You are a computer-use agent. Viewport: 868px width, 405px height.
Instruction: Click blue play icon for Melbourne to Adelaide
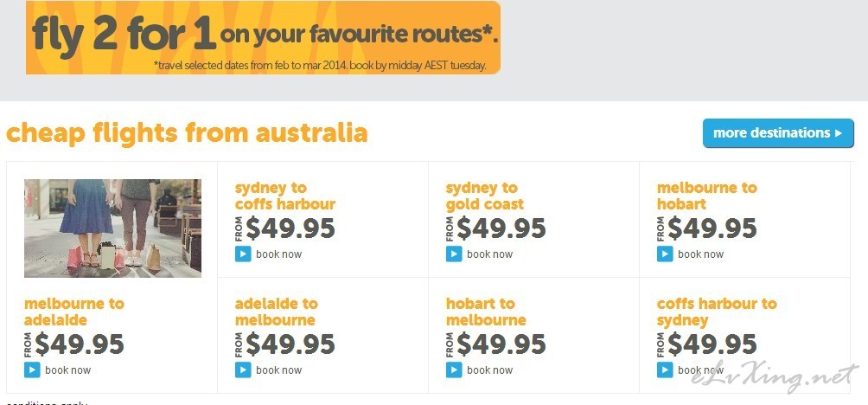point(32,370)
